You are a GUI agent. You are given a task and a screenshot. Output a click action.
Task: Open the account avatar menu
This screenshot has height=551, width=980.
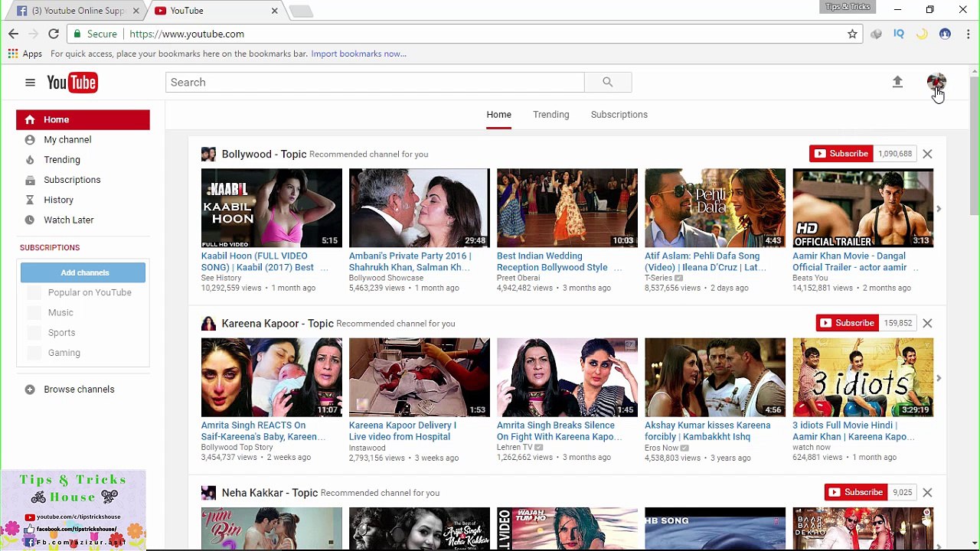click(x=936, y=82)
